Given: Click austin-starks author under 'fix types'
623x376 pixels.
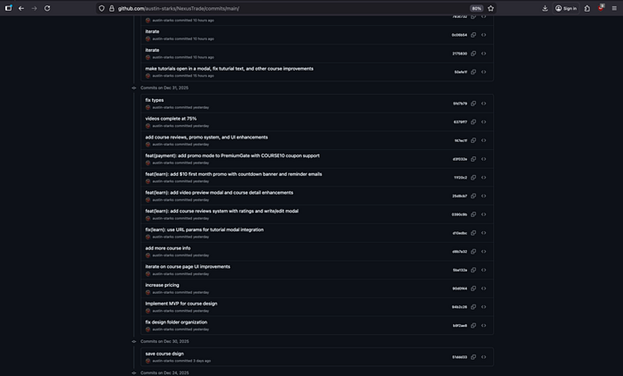Looking at the screenshot, I should (163, 107).
